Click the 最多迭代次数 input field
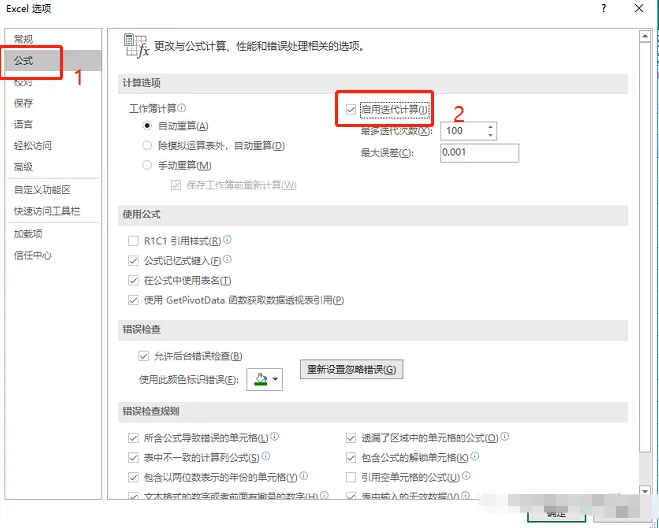 (x=463, y=131)
